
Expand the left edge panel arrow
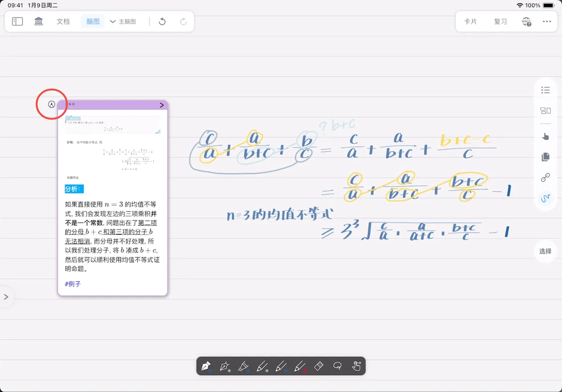(6, 297)
